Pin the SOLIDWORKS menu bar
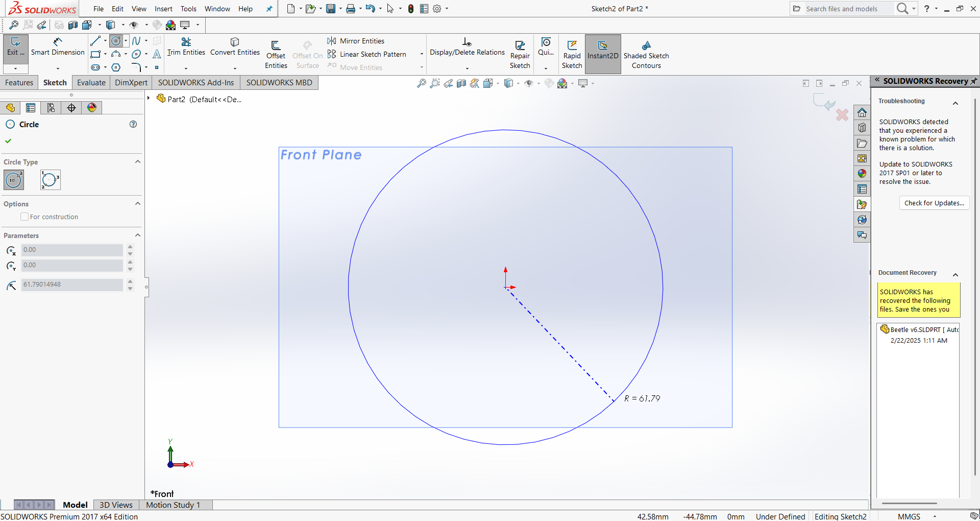This screenshot has width=980, height=521. coord(269,9)
